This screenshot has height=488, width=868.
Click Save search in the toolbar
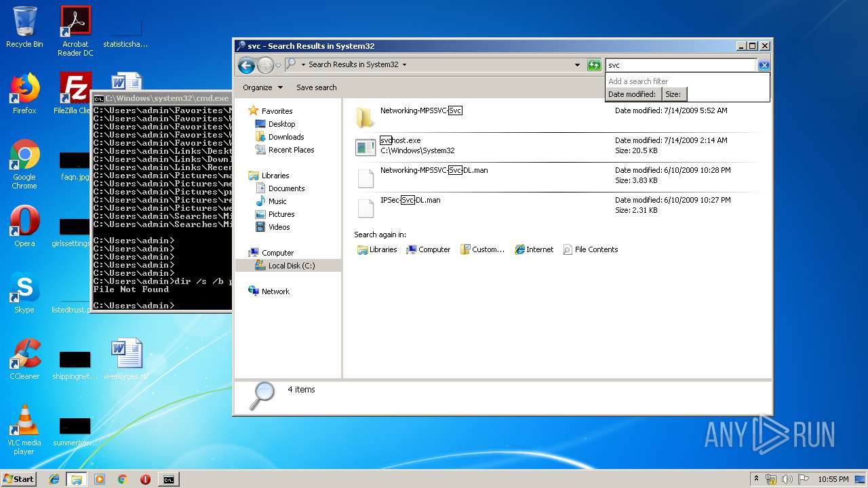(316, 87)
